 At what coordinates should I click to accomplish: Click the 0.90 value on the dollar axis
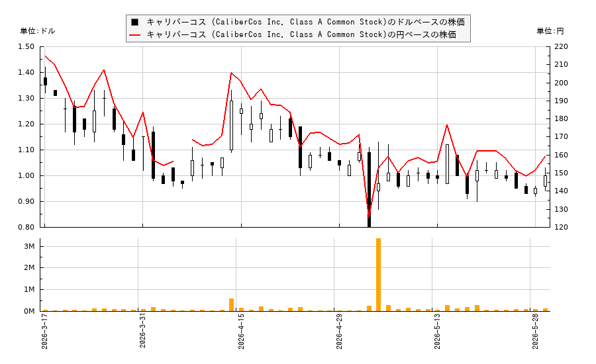click(26, 201)
